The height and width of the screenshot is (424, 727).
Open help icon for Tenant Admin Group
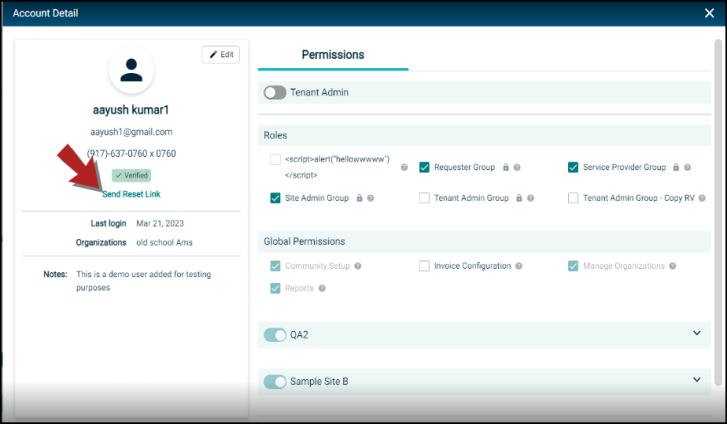(x=531, y=198)
